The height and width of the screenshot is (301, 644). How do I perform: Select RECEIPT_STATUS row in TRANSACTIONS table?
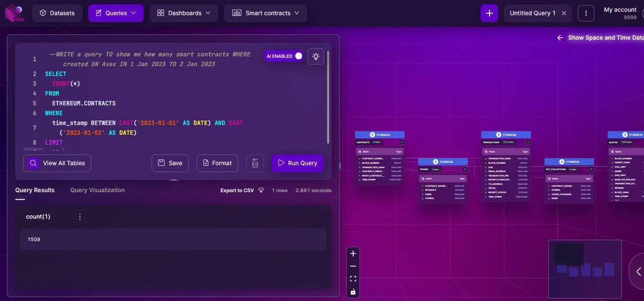[x=506, y=192]
